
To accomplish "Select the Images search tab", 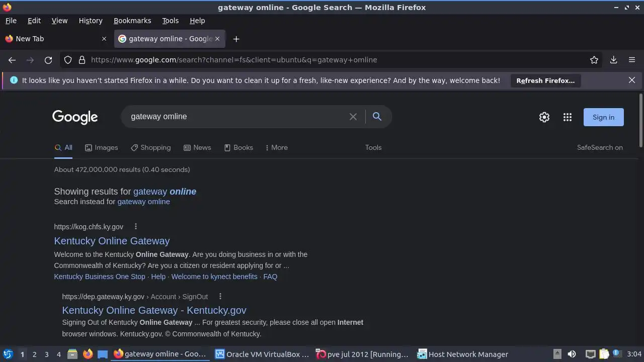I will 102,147.
